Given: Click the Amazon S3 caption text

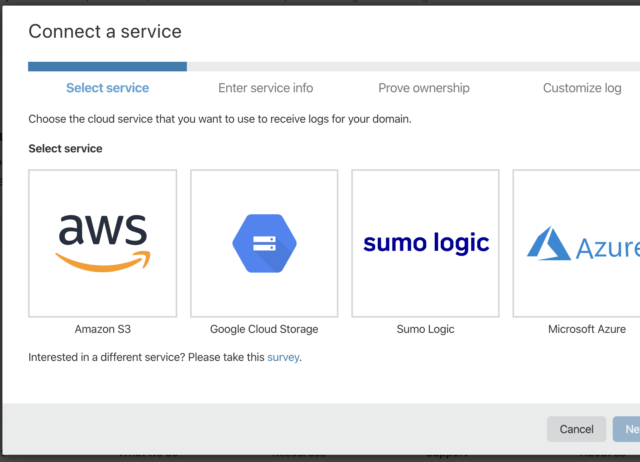Looking at the screenshot, I should click(102, 329).
